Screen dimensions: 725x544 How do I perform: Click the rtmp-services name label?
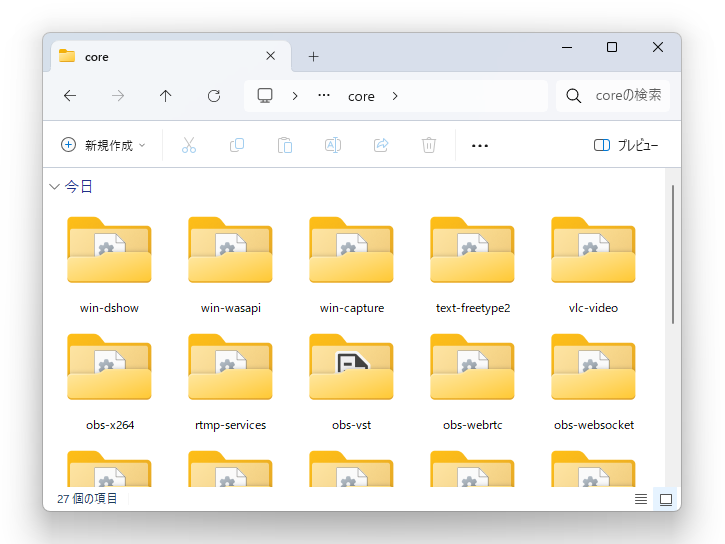[x=230, y=425]
